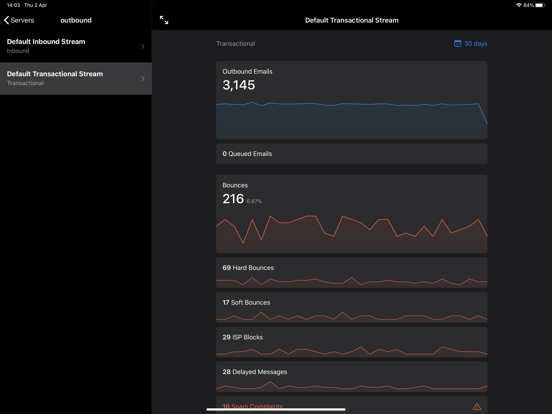
Task: Select Default Transactional Stream in sidebar
Action: coord(76,79)
